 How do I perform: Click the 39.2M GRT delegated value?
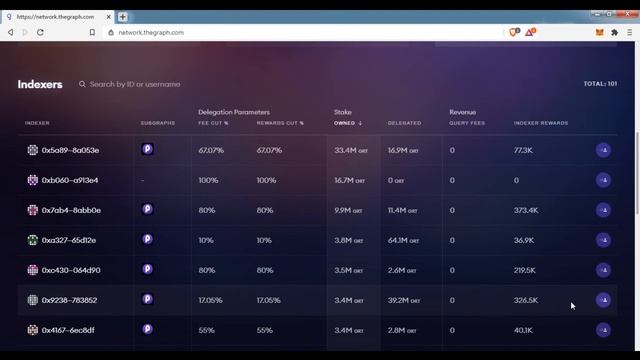tap(404, 300)
